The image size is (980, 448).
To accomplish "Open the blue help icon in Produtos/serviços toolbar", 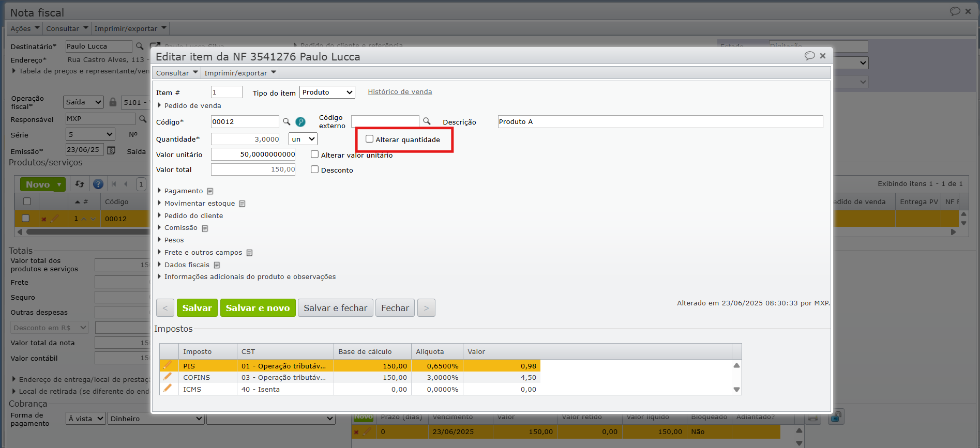I will 98,184.
